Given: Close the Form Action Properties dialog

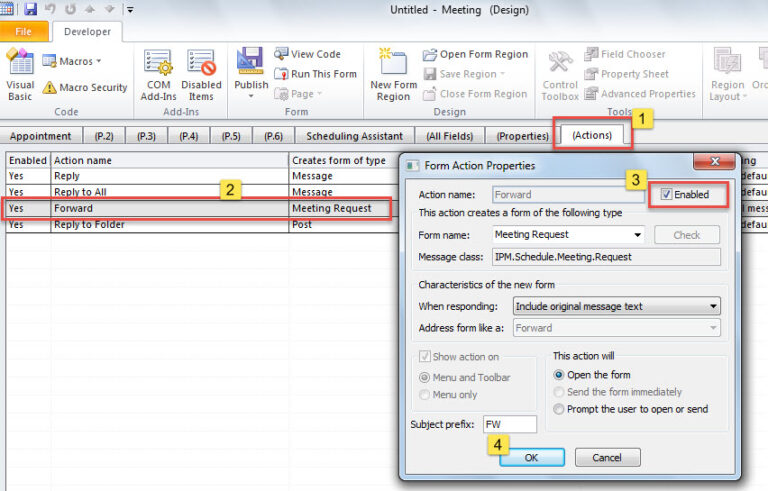Looking at the screenshot, I should (x=715, y=161).
